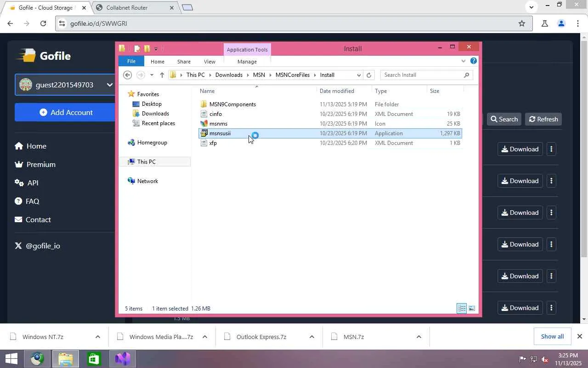This screenshot has height=368, width=588.
Task: Open the Outlook Express.7z download options
Action: pos(312,337)
